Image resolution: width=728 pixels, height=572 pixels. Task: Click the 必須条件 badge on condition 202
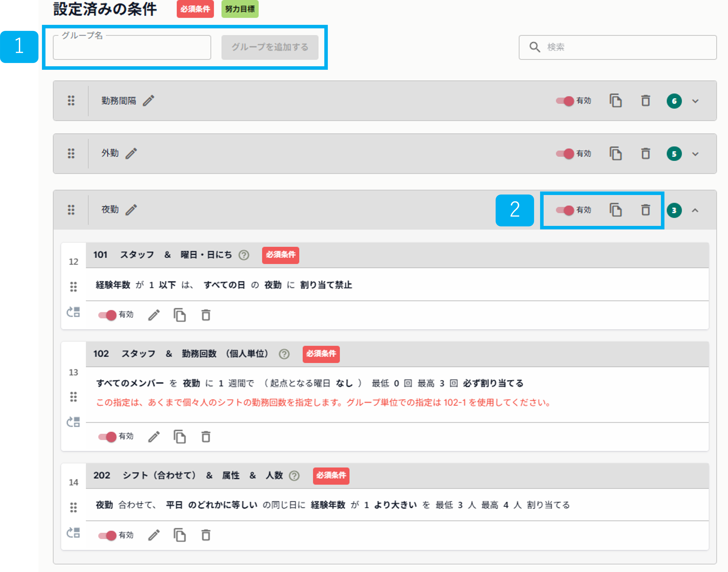331,476
